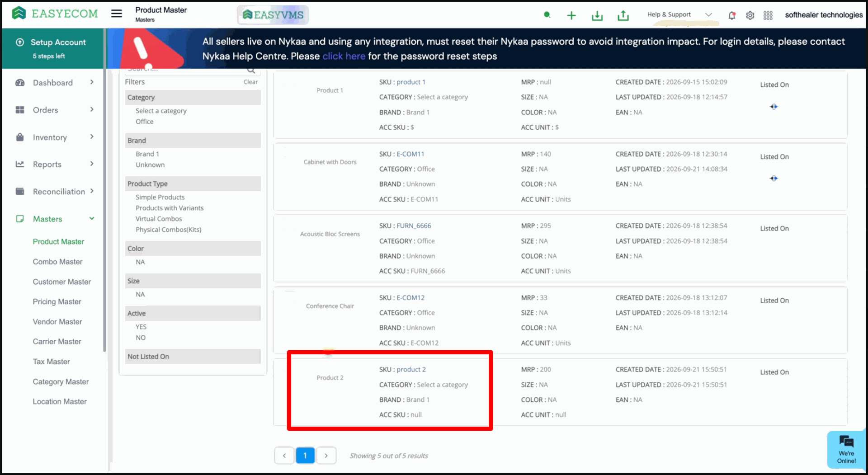Click Cabinet with Doors listed-on channel icon
Screen dimensions: 868x475
[x=774, y=179]
